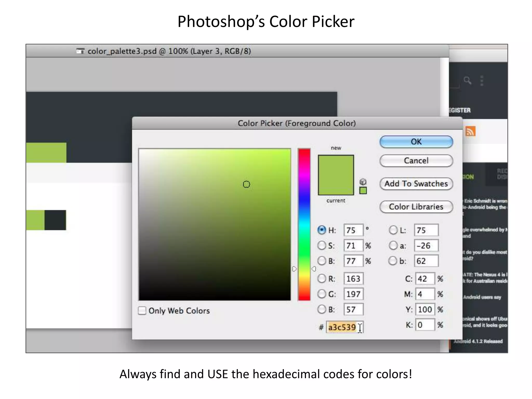The width and height of the screenshot is (532, 399).
Task: Select the RGB blue B radio button
Action: pos(322,309)
